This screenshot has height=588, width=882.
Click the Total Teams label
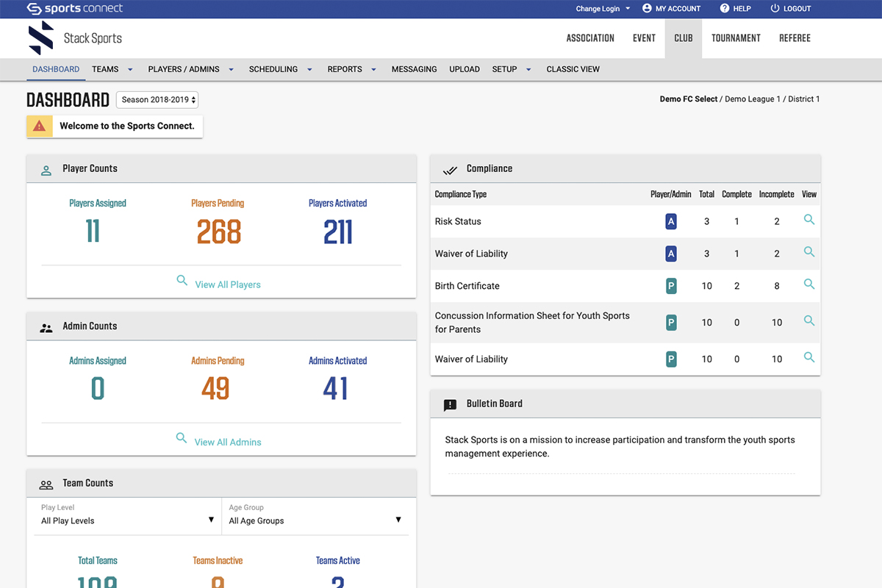pos(98,561)
